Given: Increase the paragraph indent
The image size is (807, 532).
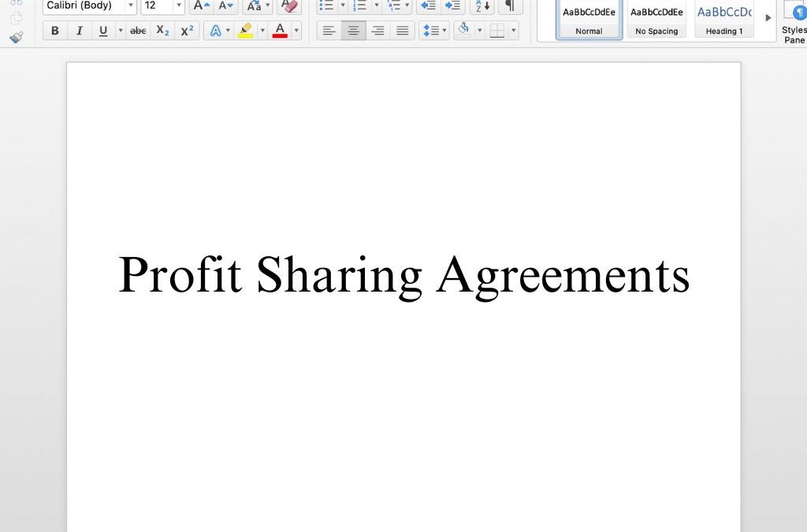Looking at the screenshot, I should coord(453,6).
